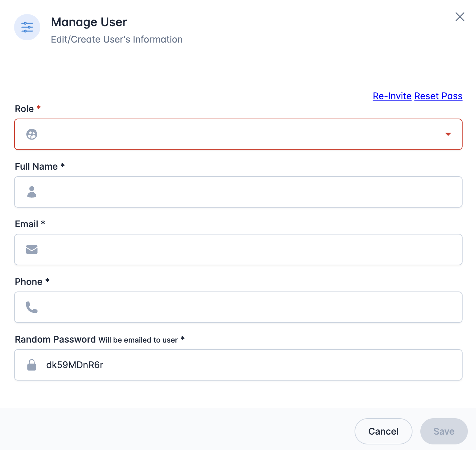The height and width of the screenshot is (450, 476).
Task: Click the padlock icon in password field
Action: pos(32,365)
